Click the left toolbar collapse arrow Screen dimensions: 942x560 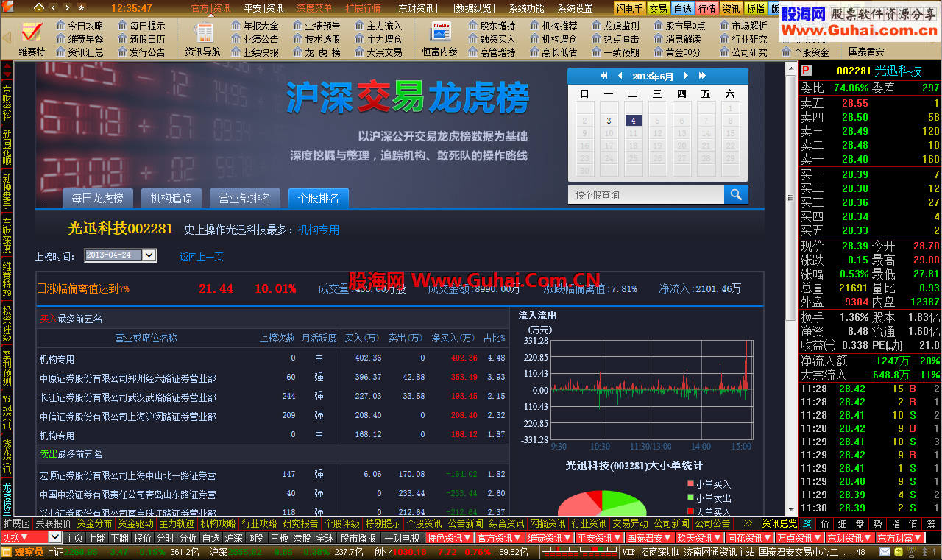pos(7,38)
